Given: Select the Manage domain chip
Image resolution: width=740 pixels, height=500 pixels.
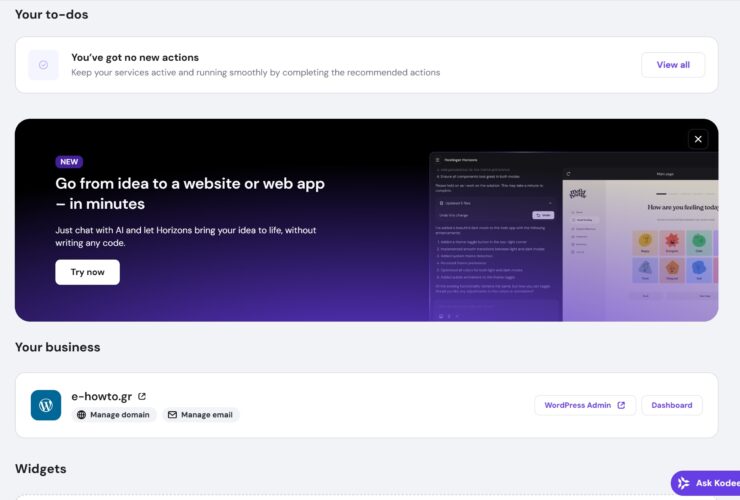Looking at the screenshot, I should coord(114,415).
